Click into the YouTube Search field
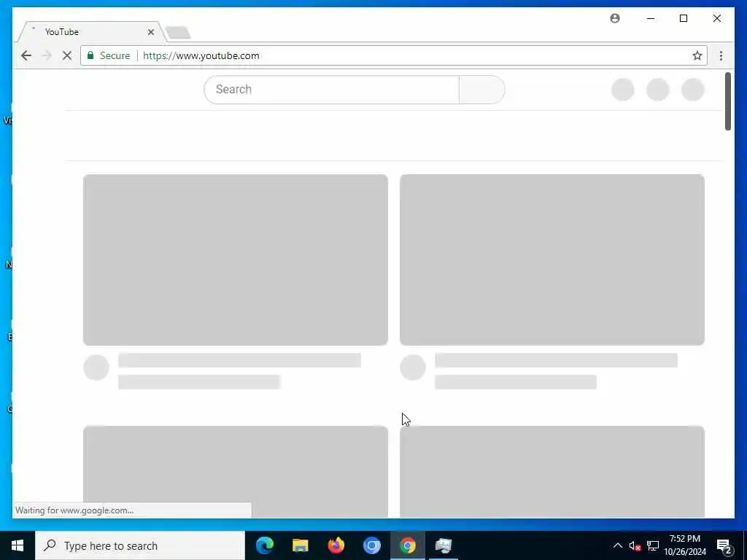The image size is (747, 560). pyautogui.click(x=332, y=90)
